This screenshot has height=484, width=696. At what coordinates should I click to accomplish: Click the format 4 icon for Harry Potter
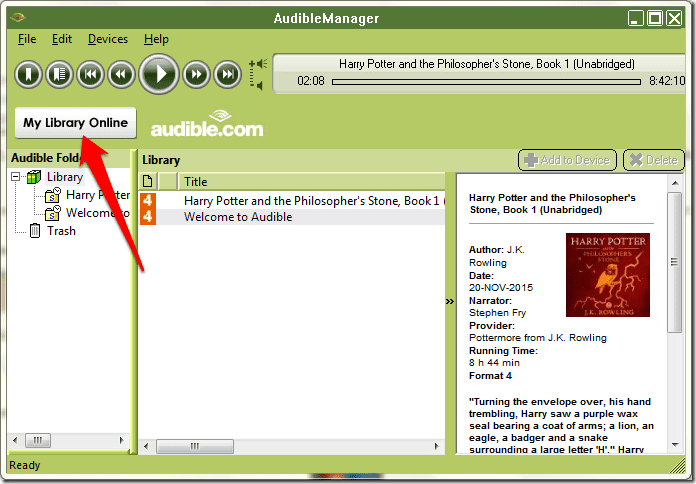[148, 201]
